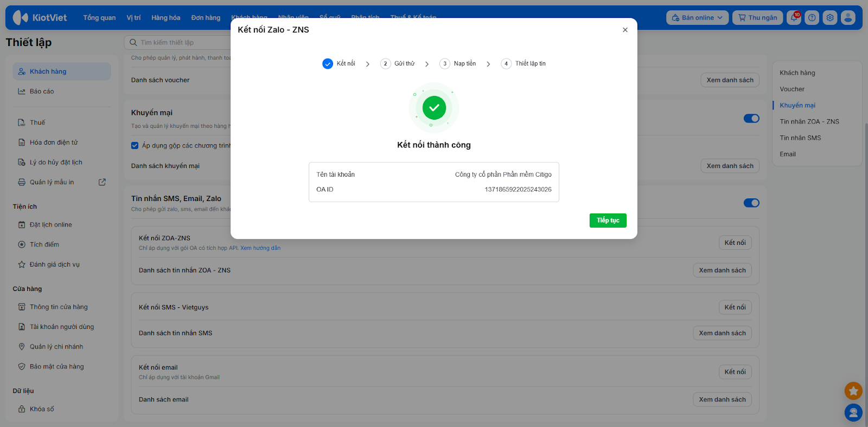Click the Thuế sidebar icon
This screenshot has height=427, width=868.
pyautogui.click(x=22, y=122)
